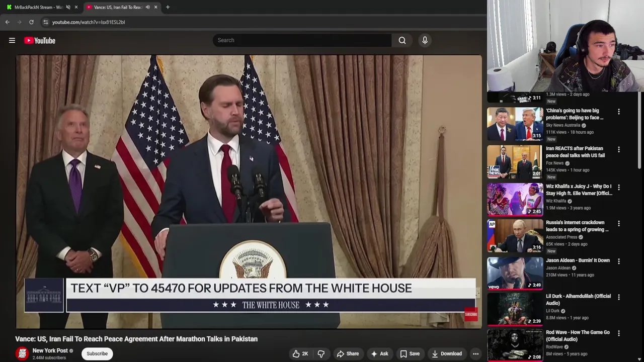Open the Fox News Iran REACTS thumbnail

[515, 162]
